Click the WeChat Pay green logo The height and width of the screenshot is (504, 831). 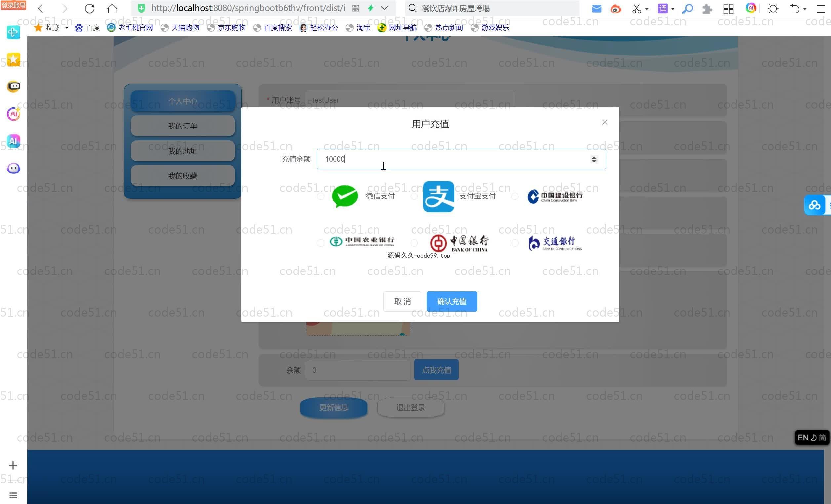pyautogui.click(x=345, y=196)
